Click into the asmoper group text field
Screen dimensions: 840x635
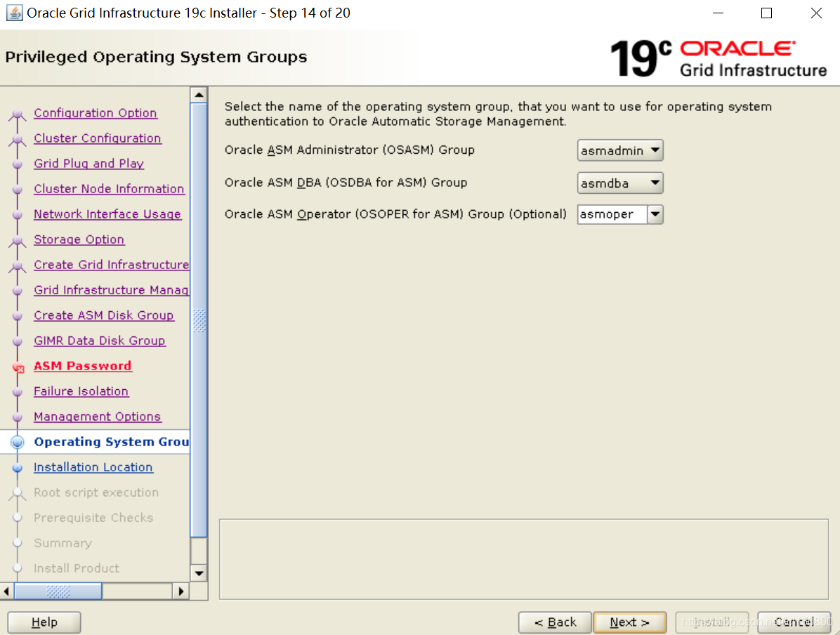(x=612, y=214)
